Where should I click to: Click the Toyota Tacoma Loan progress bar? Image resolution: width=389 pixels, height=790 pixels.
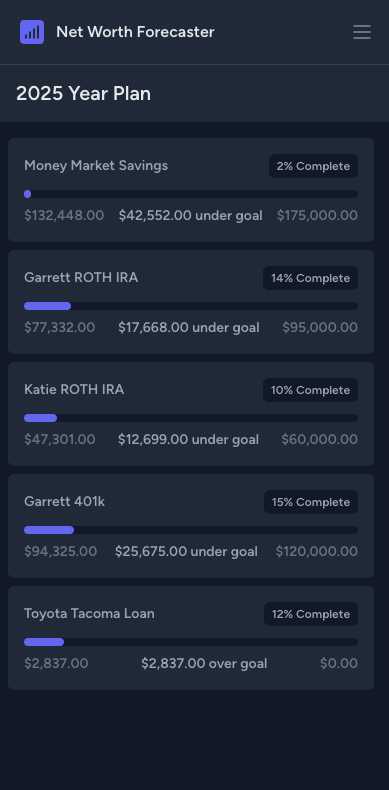[191, 642]
